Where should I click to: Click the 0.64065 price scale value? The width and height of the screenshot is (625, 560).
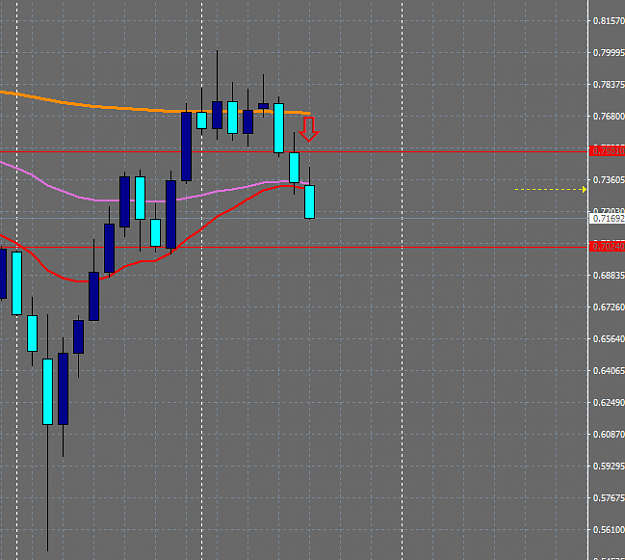point(608,371)
